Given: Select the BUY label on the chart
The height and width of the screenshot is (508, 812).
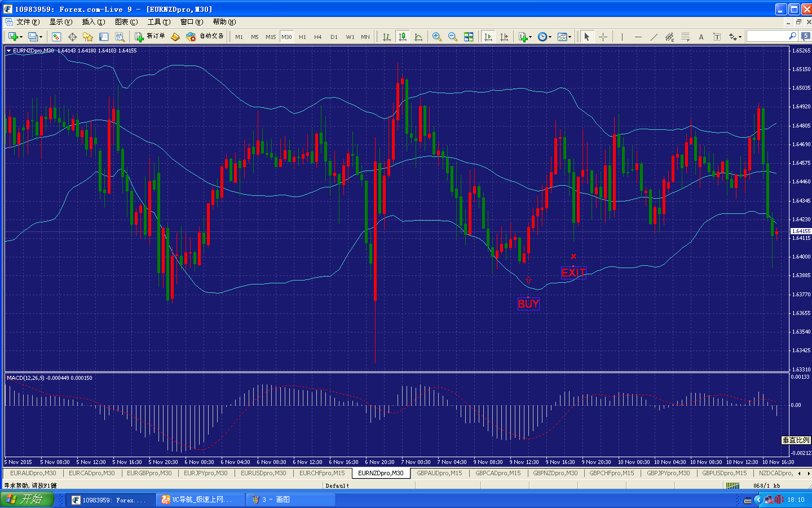Looking at the screenshot, I should click(x=528, y=304).
